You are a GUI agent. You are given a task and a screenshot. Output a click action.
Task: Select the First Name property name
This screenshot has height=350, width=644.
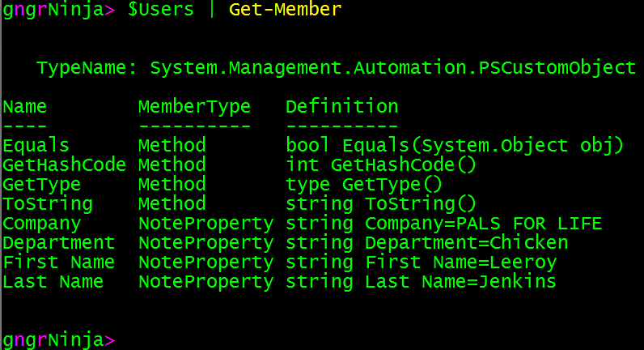click(x=59, y=262)
